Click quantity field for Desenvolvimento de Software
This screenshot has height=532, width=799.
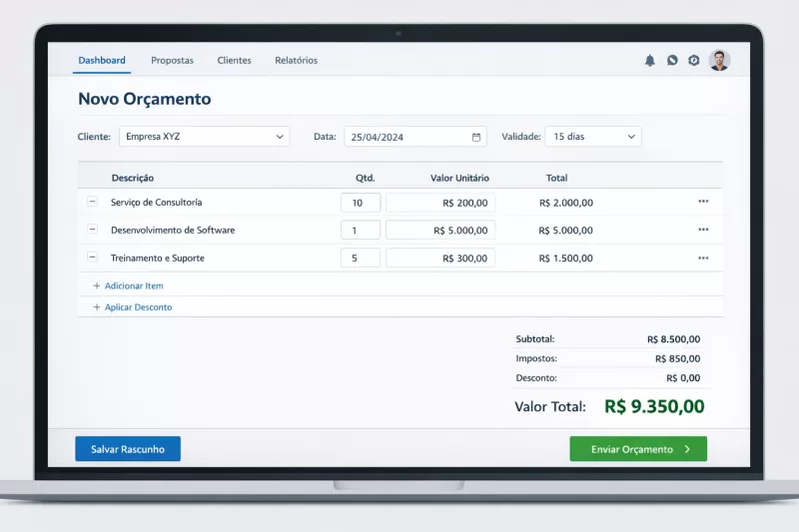(x=361, y=231)
